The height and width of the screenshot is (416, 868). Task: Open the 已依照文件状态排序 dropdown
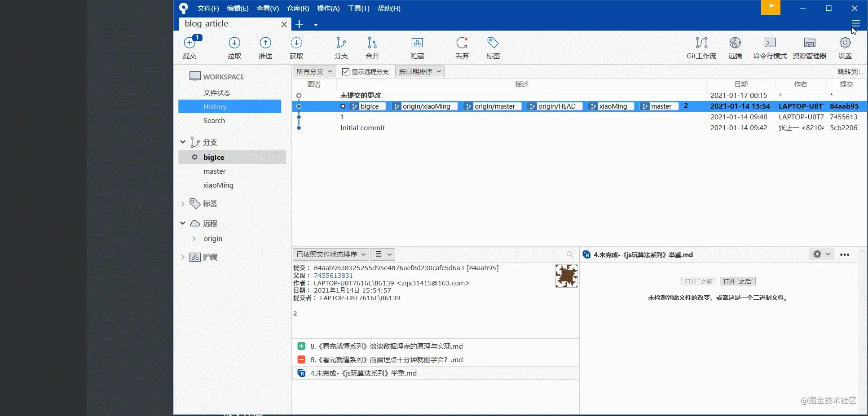tap(330, 254)
